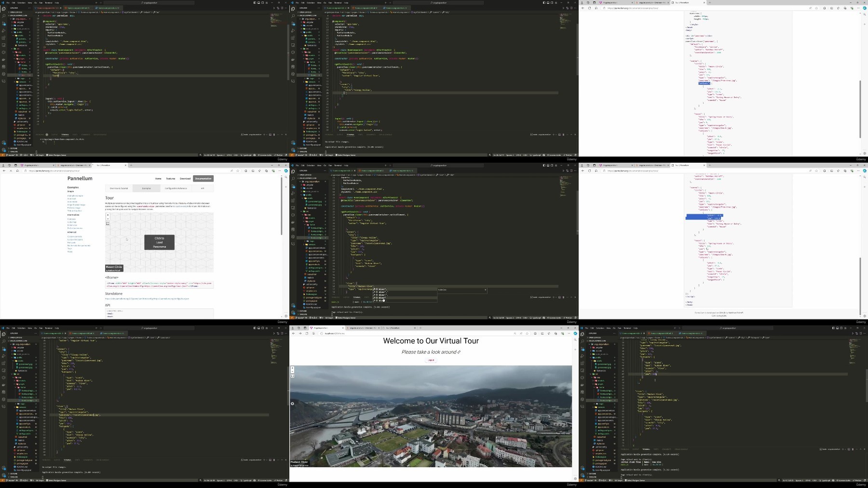The width and height of the screenshot is (868, 488).
Task: Click scene hotspot arrow in Hudson River panorama
Action: pos(292,404)
